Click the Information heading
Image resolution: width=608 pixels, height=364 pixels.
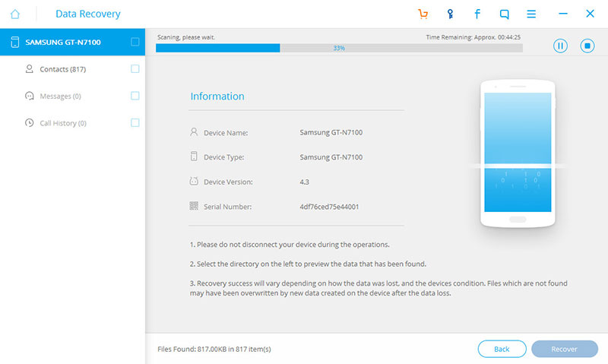point(217,97)
